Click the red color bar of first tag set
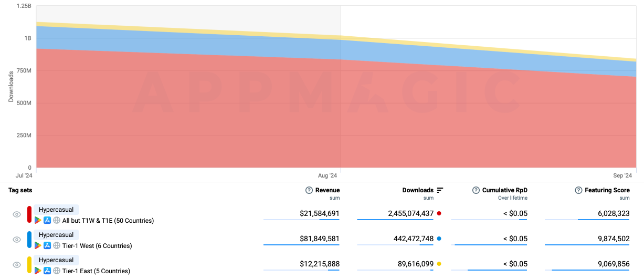 click(x=29, y=215)
